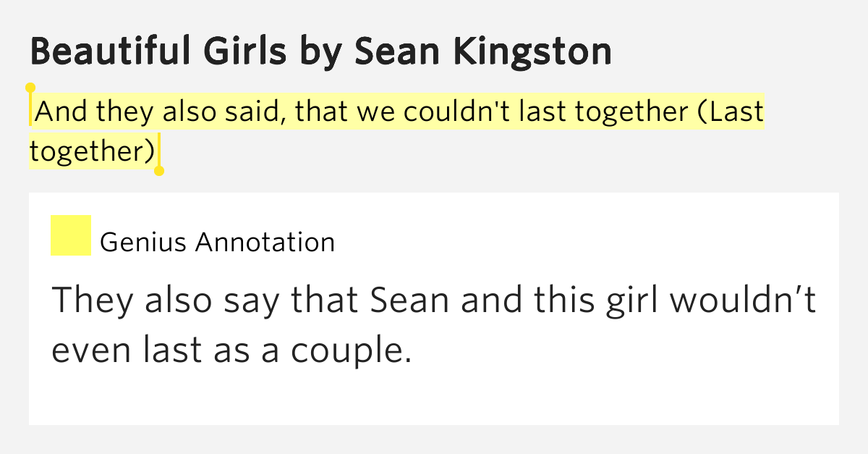
Task: Click the word "by" in the heading
Action: coord(305,53)
